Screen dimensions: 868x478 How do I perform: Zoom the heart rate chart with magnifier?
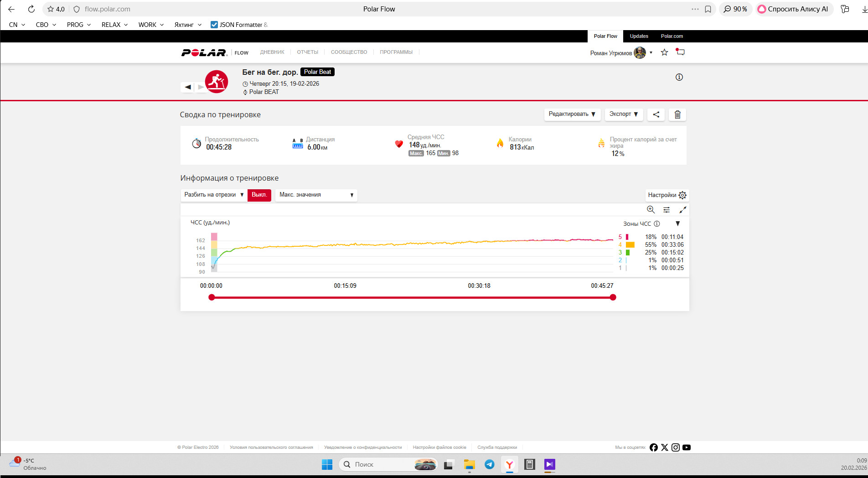pyautogui.click(x=651, y=209)
